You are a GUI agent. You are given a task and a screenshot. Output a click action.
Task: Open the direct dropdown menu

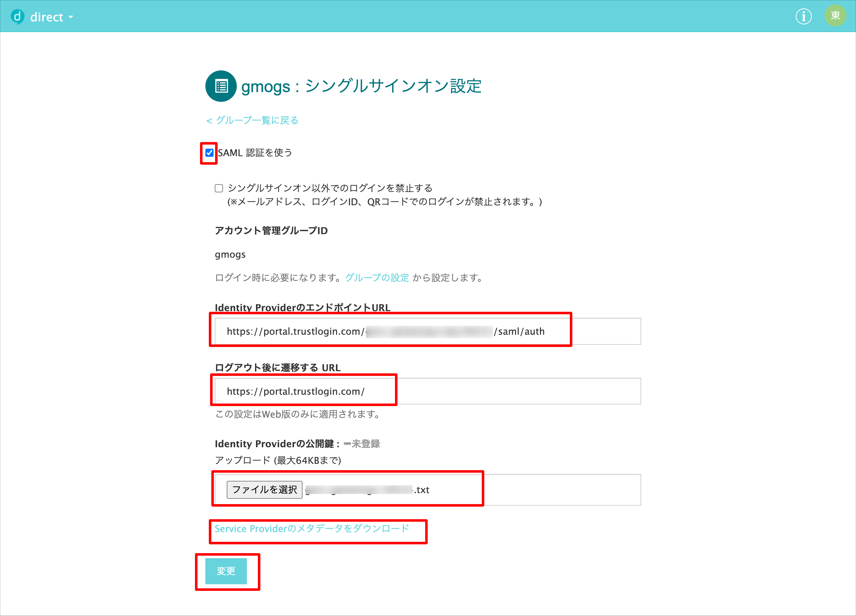52,17
